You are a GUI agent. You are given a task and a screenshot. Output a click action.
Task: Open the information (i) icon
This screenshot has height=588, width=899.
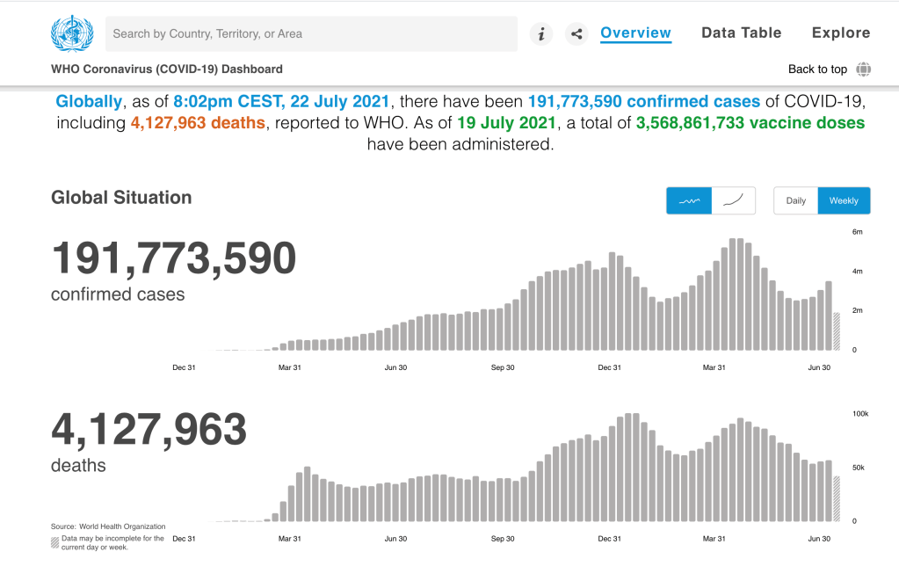(541, 34)
